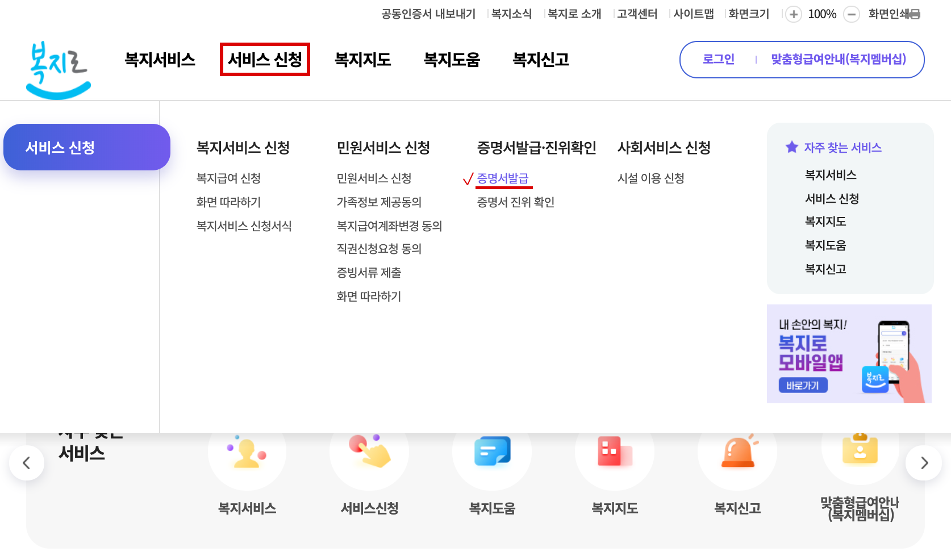This screenshot has height=560, width=951.
Task: Open the 복지지도 building icon
Action: [x=615, y=452]
